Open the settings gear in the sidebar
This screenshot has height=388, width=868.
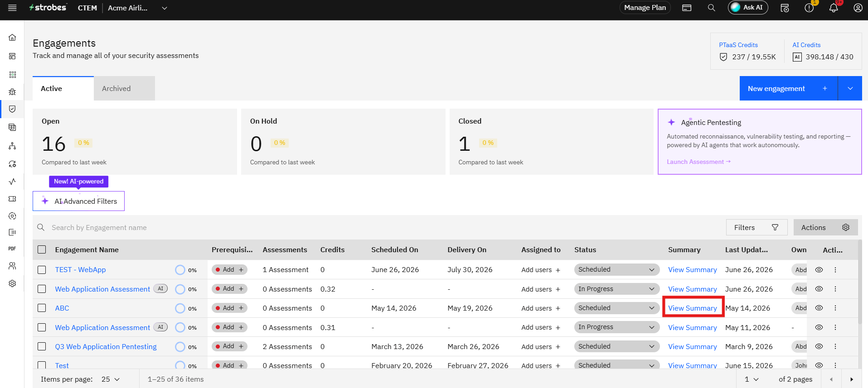pos(12,283)
